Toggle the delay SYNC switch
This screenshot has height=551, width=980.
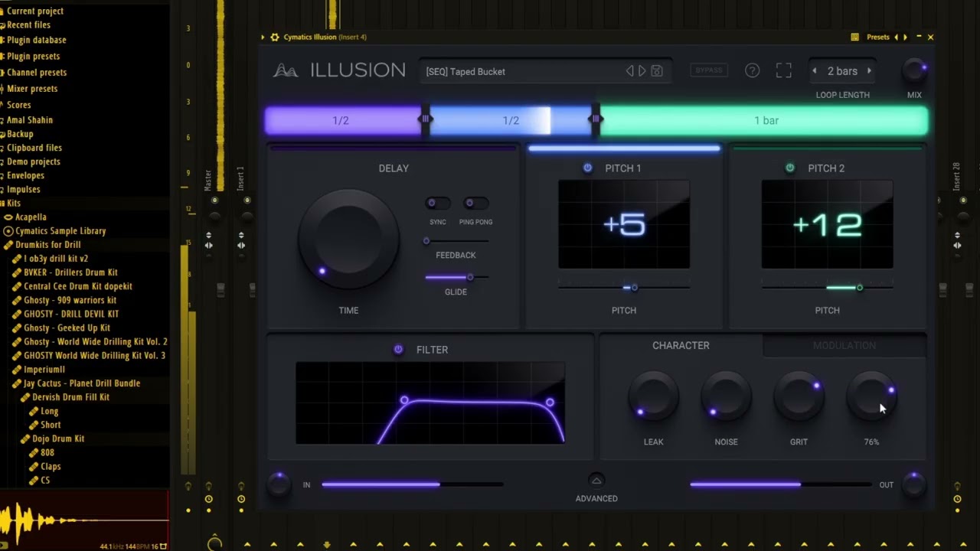pos(437,203)
